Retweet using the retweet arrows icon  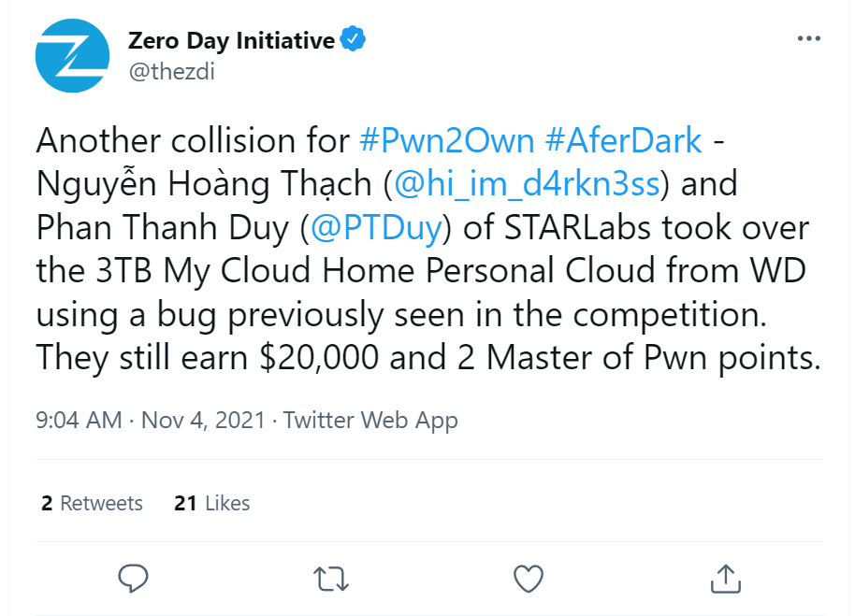(x=330, y=579)
